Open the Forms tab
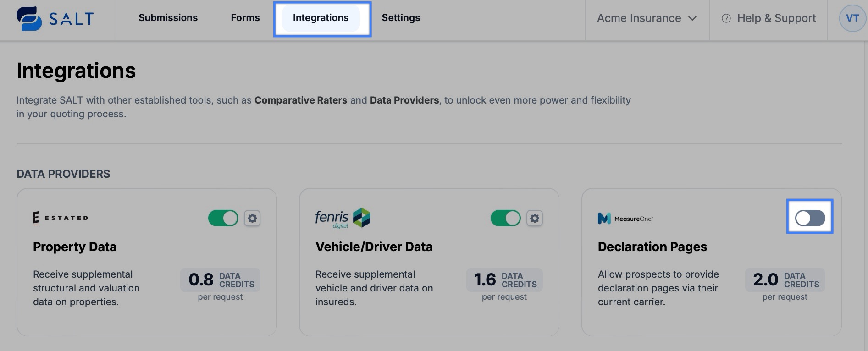Screen dimensions: 868x351 click(x=245, y=18)
